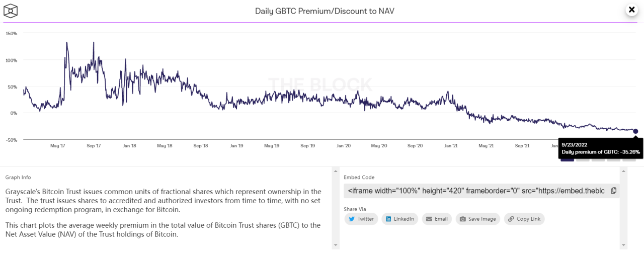Click the title 'Daily GBTC Premium/Discount to NAV'
Image resolution: width=644 pixels, height=261 pixels.
pyautogui.click(x=325, y=11)
